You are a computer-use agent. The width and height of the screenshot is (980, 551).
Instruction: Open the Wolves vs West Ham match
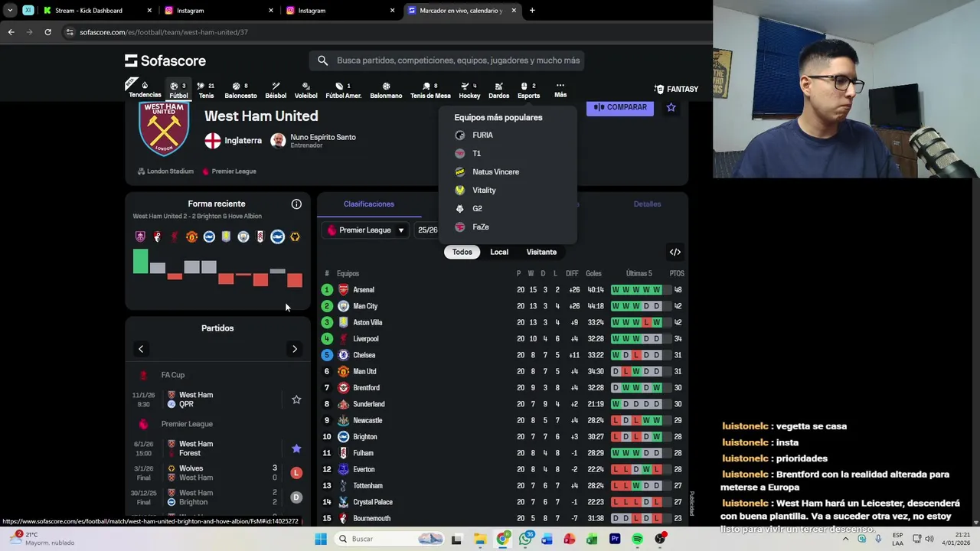click(217, 473)
